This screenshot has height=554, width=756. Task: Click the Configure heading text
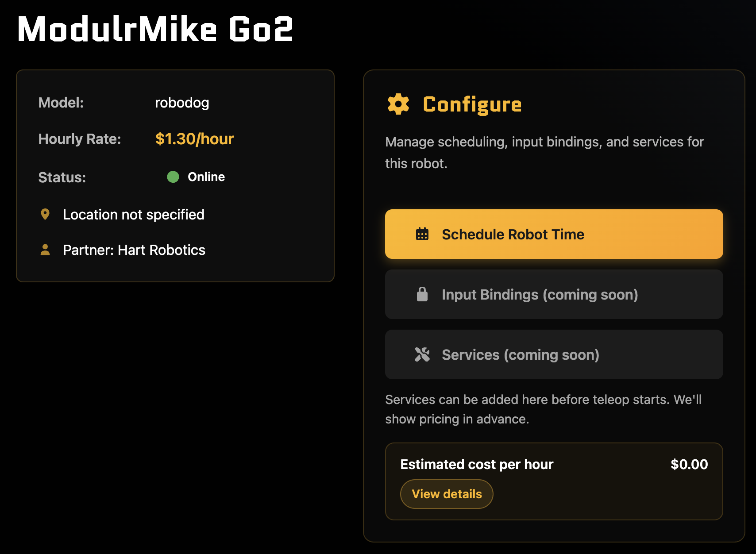click(472, 104)
